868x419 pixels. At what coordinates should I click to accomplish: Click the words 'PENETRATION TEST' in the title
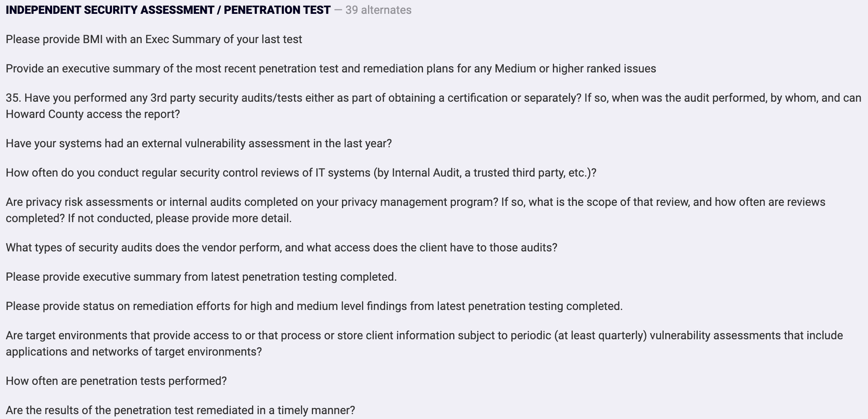pyautogui.click(x=277, y=10)
